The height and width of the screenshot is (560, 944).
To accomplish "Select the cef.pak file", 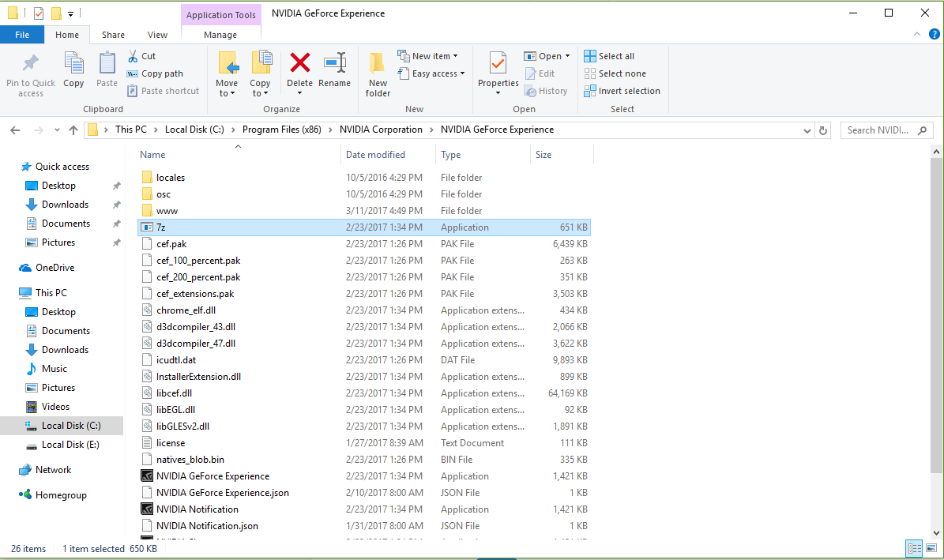I will point(171,244).
